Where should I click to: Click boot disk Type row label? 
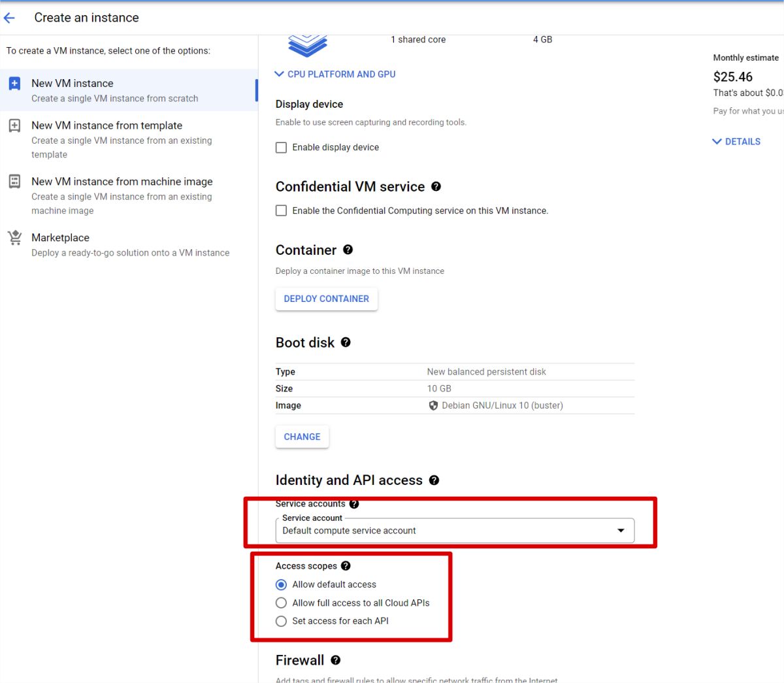[286, 372]
